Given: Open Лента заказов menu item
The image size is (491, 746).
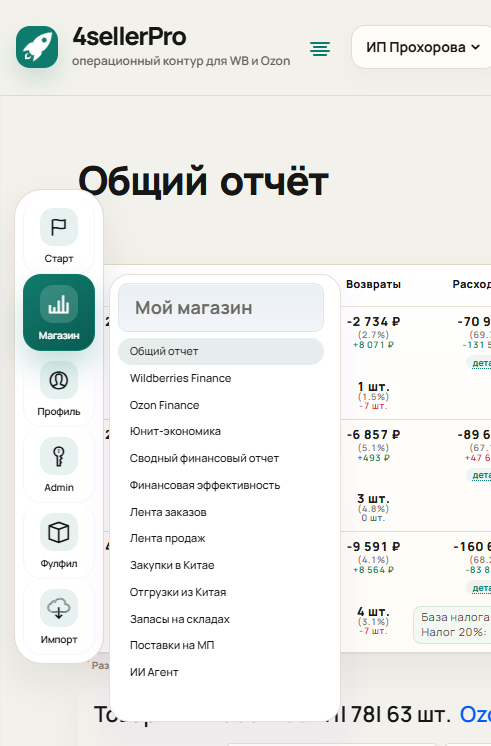Looking at the screenshot, I should pyautogui.click(x=221, y=512).
